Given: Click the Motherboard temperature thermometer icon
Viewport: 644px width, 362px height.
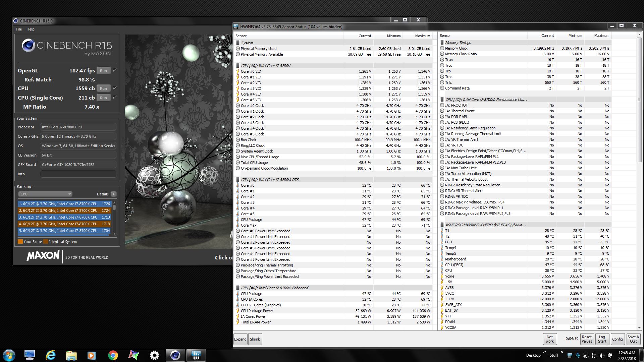Looking at the screenshot, I should (442, 259).
